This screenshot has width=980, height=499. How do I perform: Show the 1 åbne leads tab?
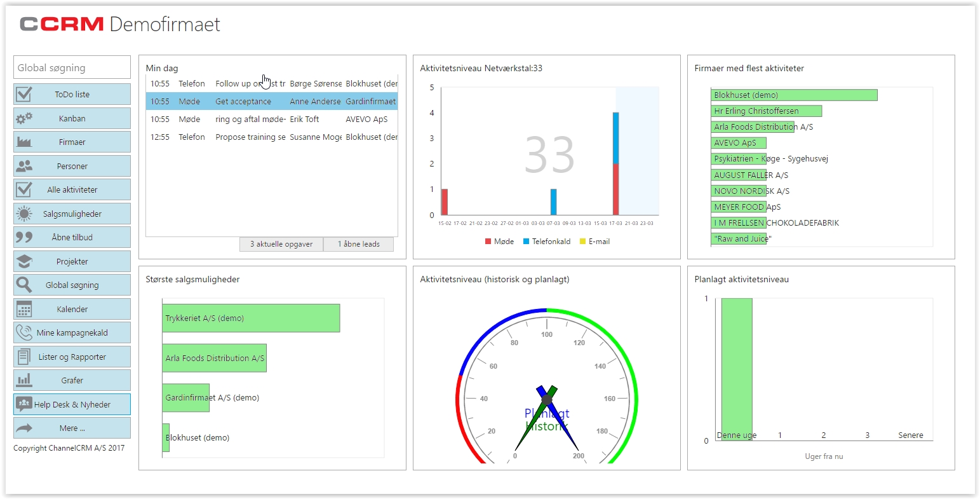coord(358,244)
